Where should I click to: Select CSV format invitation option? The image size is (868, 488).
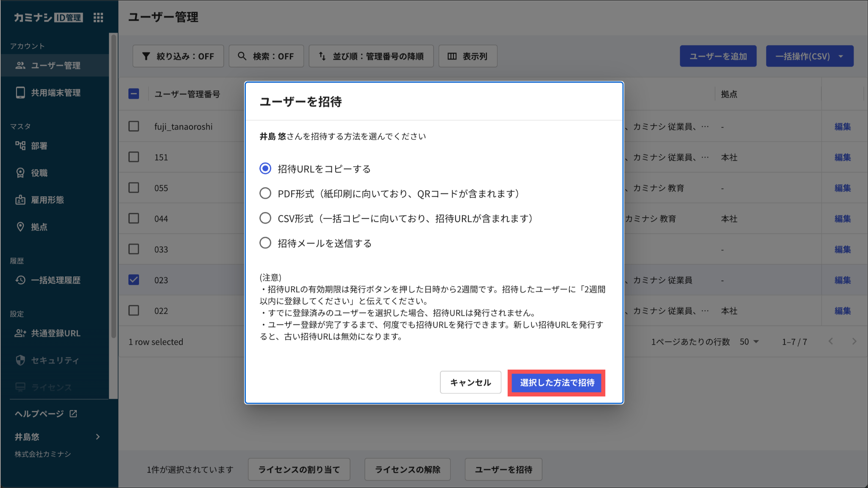click(x=265, y=218)
